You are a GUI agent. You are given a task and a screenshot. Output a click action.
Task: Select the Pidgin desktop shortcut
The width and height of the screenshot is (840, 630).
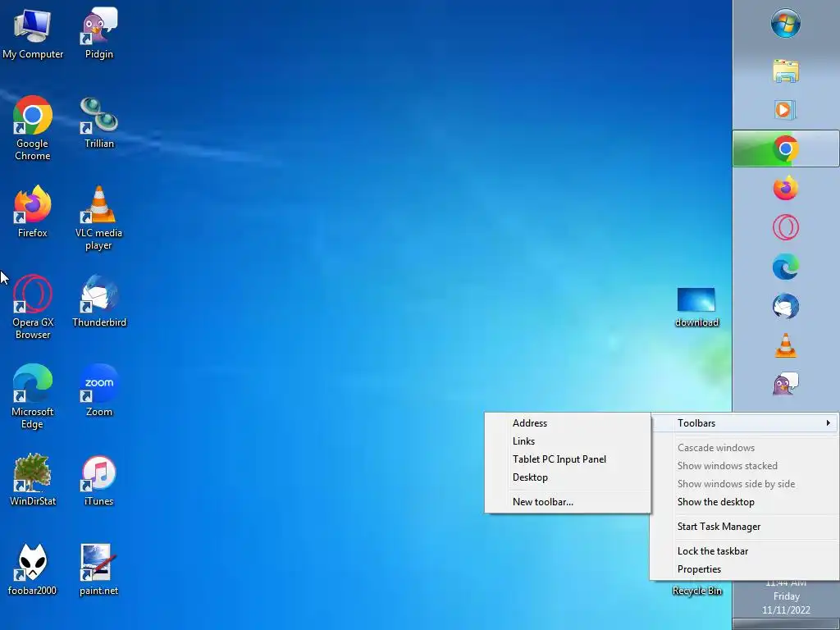tap(99, 32)
